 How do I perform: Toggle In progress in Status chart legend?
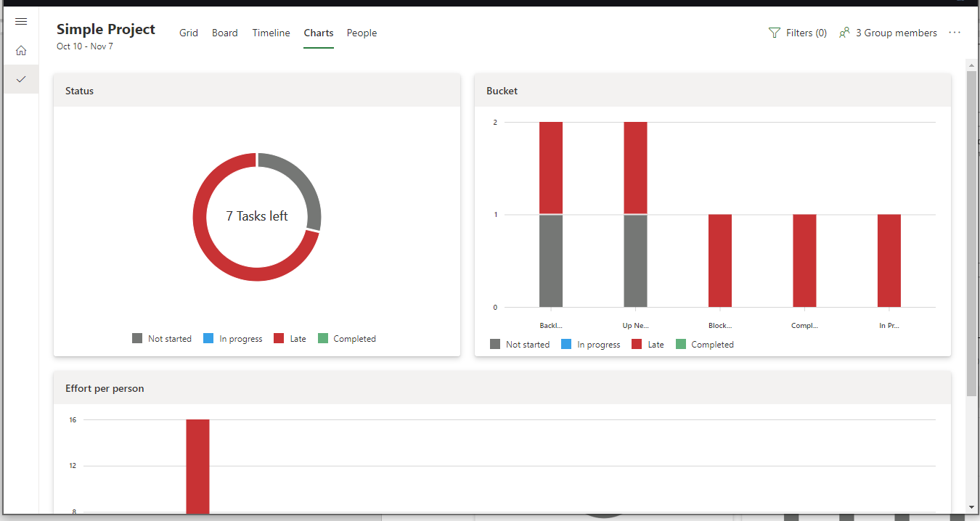point(233,339)
